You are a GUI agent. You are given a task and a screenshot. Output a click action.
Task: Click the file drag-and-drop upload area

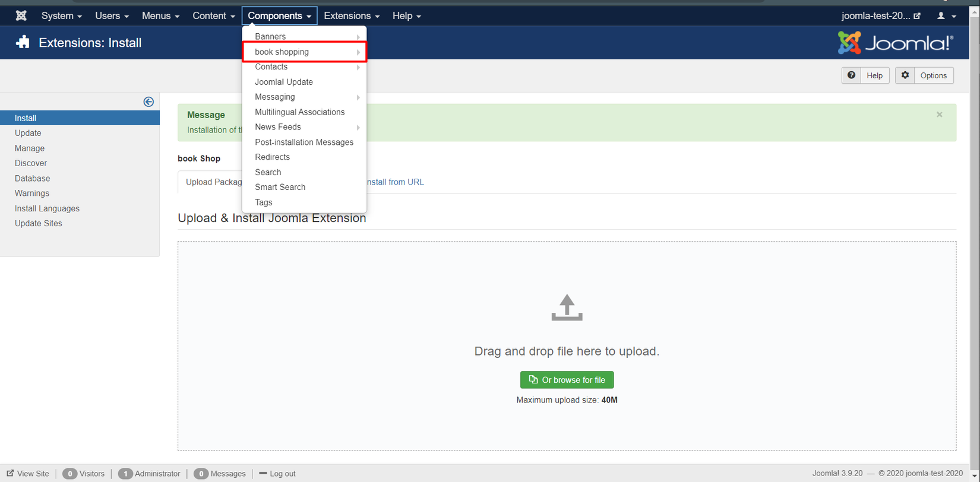pyautogui.click(x=567, y=346)
